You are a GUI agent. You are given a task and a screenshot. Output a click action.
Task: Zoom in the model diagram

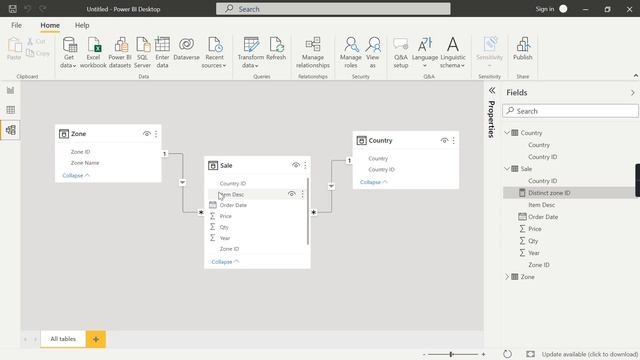483,354
